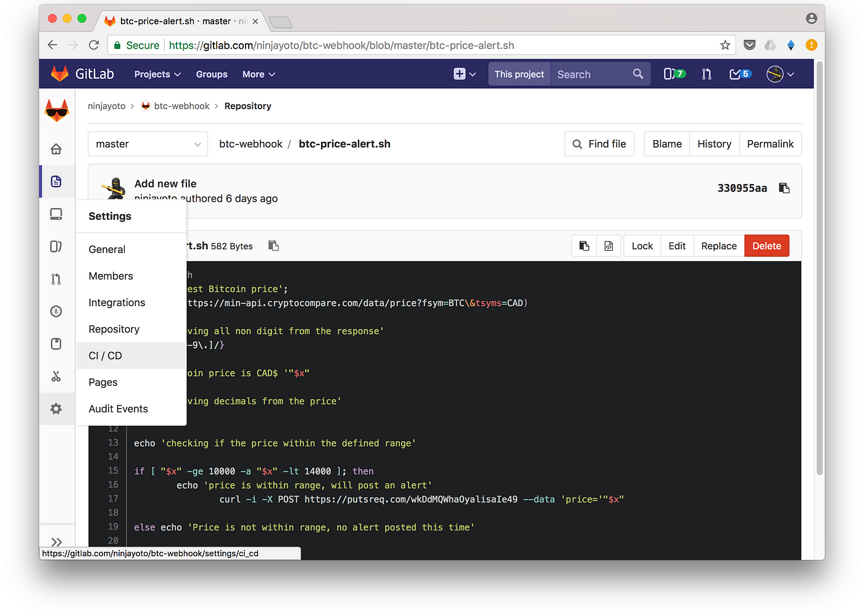Click the sidebar Settings gear icon
The image size is (864, 616).
coord(56,409)
